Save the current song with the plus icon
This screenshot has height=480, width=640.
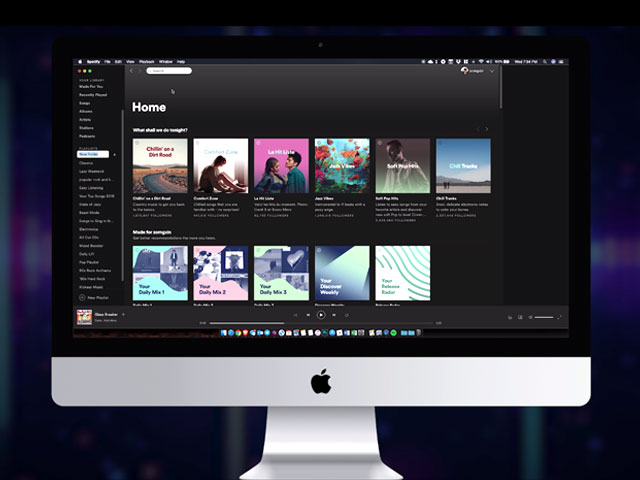tap(123, 314)
